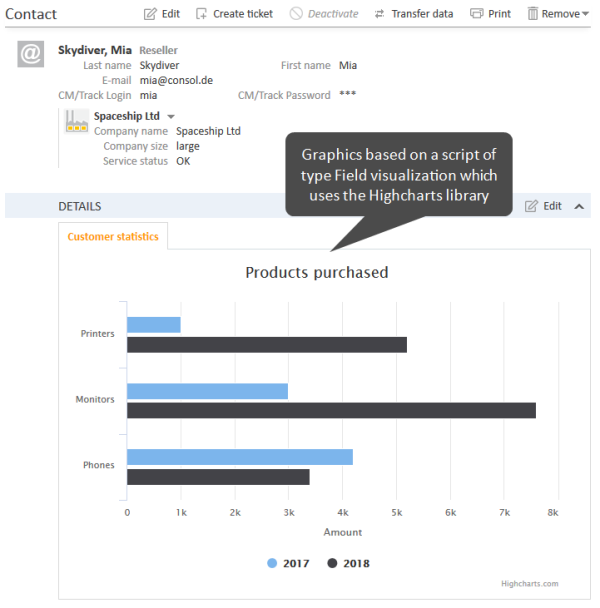Screen dimensions: 600x608
Task: Click the contact @ avatar icon
Action: pyautogui.click(x=31, y=54)
